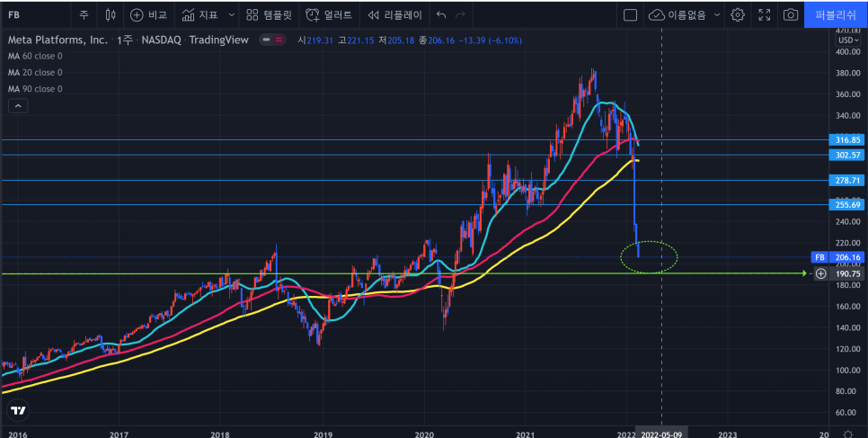Screen dimensions: 868x438
Task: Start bar replay with 리플레이
Action: click(394, 15)
